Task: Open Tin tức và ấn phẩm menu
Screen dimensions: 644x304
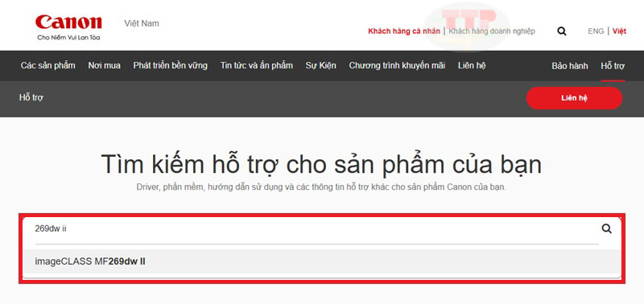Action: pos(256,66)
